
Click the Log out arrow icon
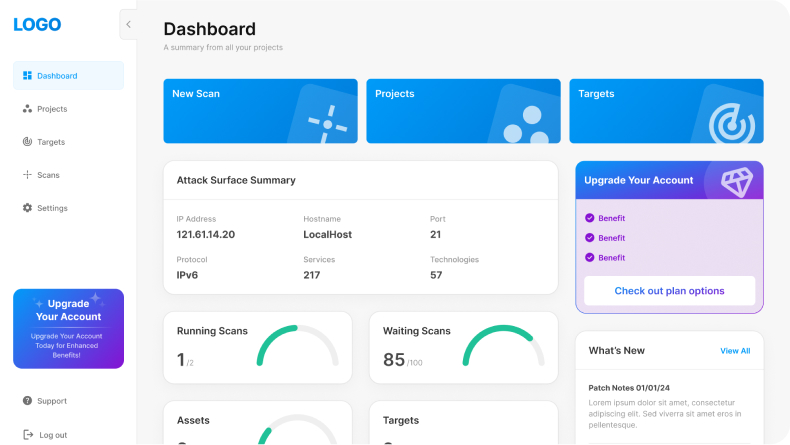click(x=28, y=434)
